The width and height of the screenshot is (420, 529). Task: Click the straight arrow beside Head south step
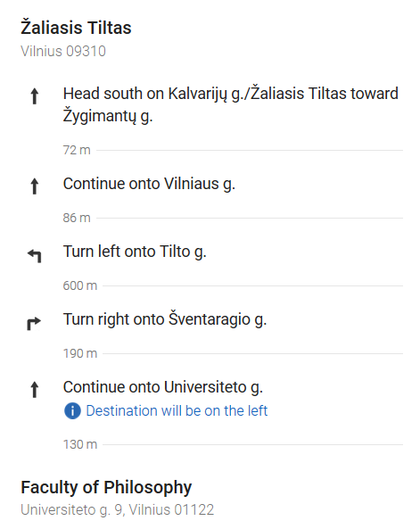[x=35, y=96]
